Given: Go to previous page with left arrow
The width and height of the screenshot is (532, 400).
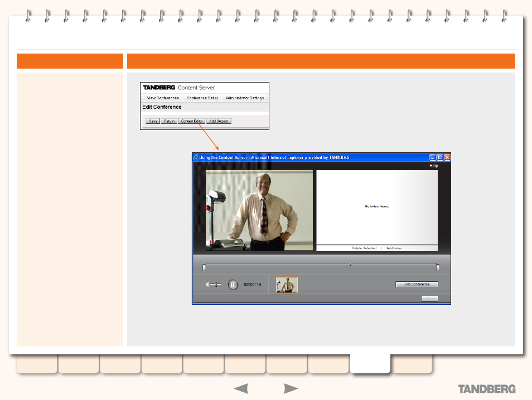Looking at the screenshot, I should [241, 388].
